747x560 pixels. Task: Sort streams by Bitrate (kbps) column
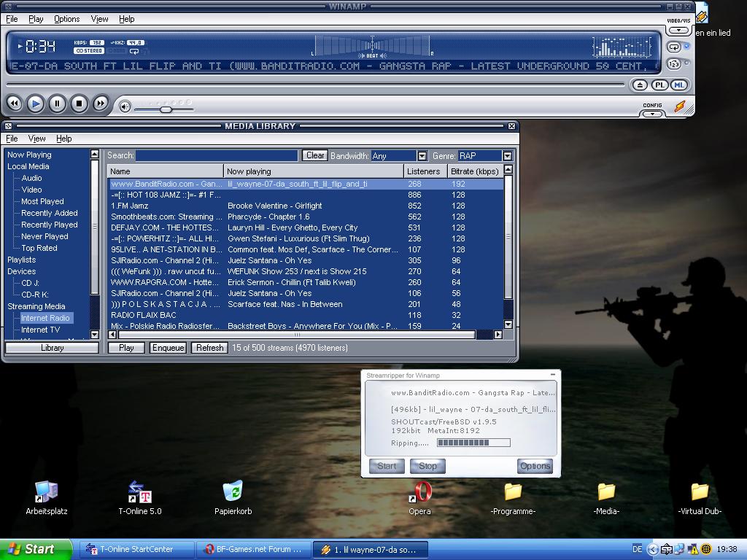[475, 171]
